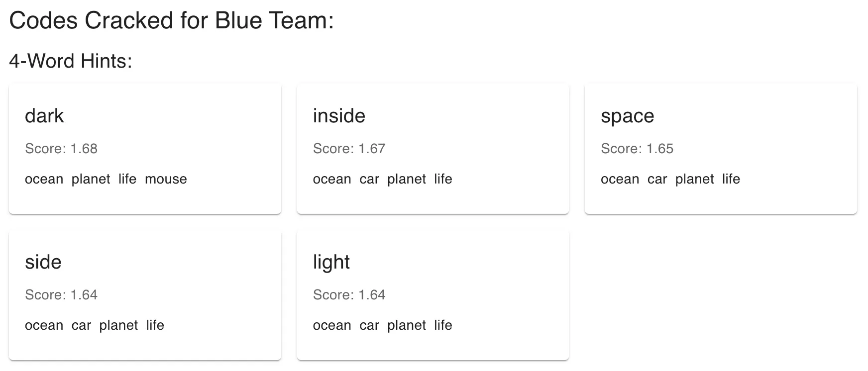This screenshot has width=868, height=371.
Task: Click the Score 1.65 text
Action: 637,149
